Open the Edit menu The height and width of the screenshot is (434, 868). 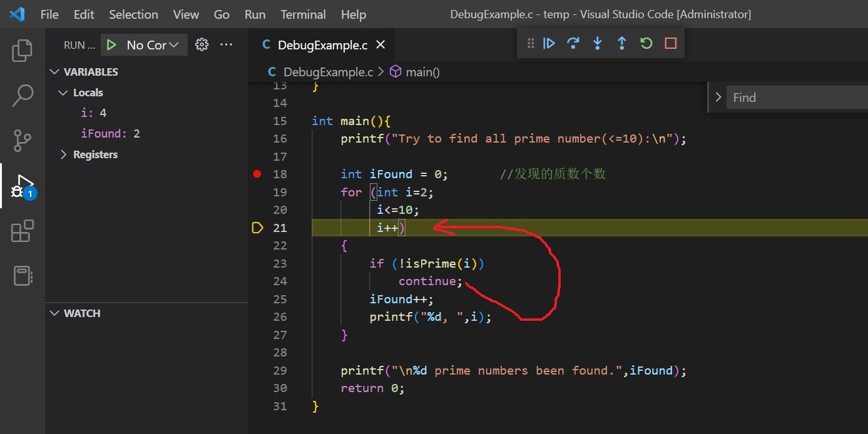pos(84,14)
